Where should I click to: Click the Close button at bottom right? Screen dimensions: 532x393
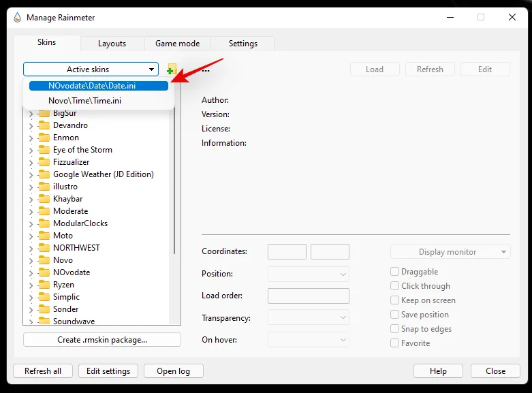click(495, 371)
